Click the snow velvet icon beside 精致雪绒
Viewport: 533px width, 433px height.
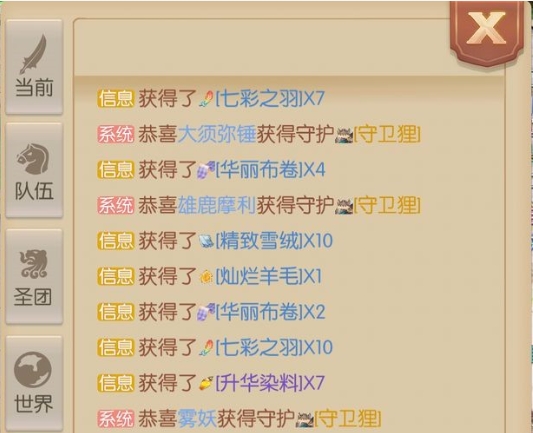click(x=206, y=241)
